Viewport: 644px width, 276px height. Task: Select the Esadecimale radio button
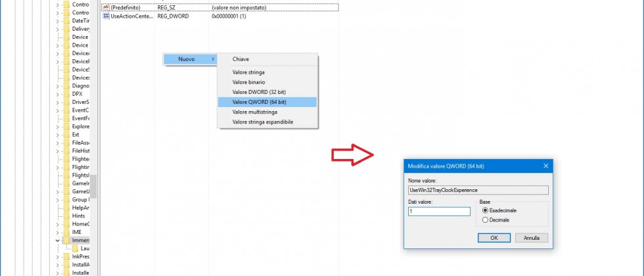click(486, 210)
